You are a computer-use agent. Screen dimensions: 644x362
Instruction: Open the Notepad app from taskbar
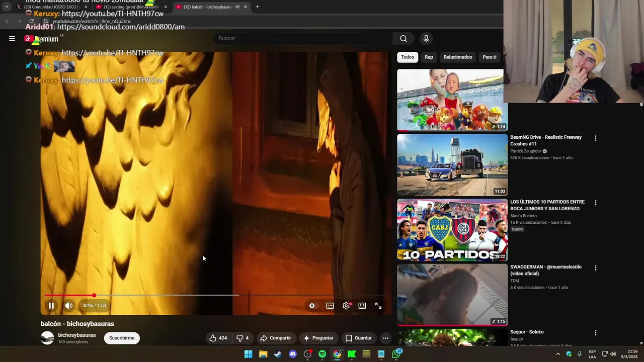coord(381,354)
